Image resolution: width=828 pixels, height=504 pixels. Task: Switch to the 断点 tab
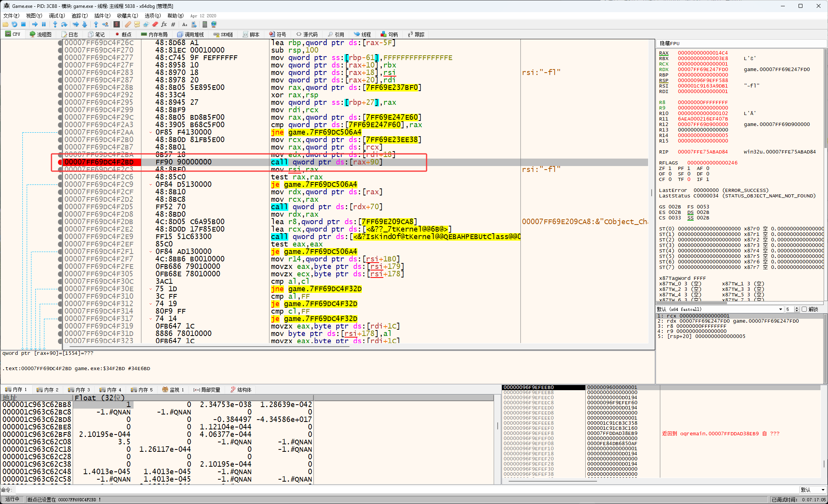(x=123, y=35)
